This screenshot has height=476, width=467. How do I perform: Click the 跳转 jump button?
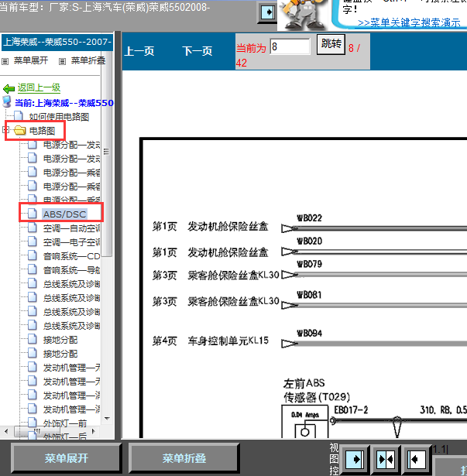point(331,44)
